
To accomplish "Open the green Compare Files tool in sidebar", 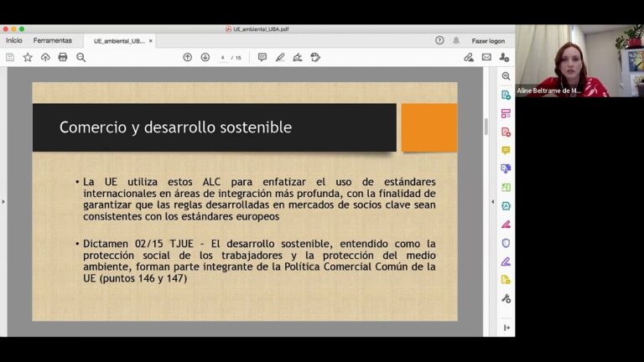I will (506, 188).
